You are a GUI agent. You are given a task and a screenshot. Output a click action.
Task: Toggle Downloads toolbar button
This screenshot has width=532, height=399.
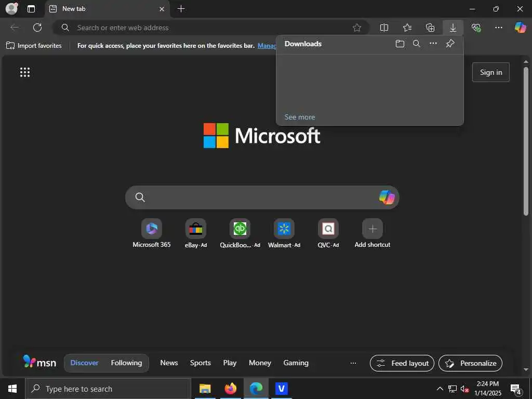click(x=453, y=28)
